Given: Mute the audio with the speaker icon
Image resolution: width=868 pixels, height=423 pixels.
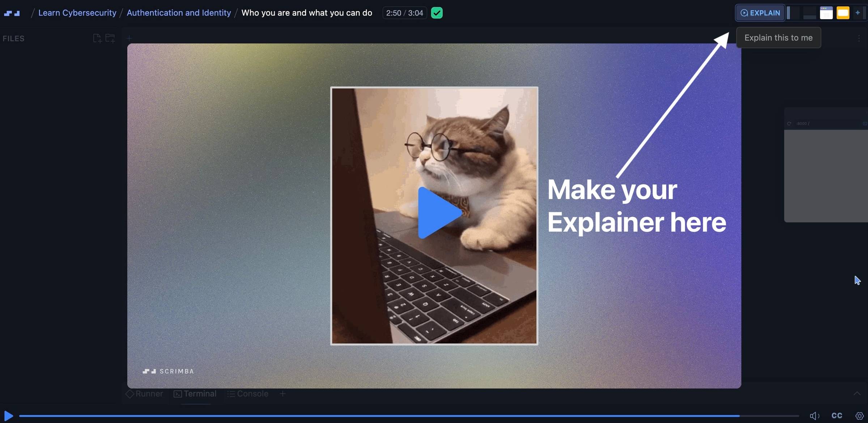Looking at the screenshot, I should 814,416.
